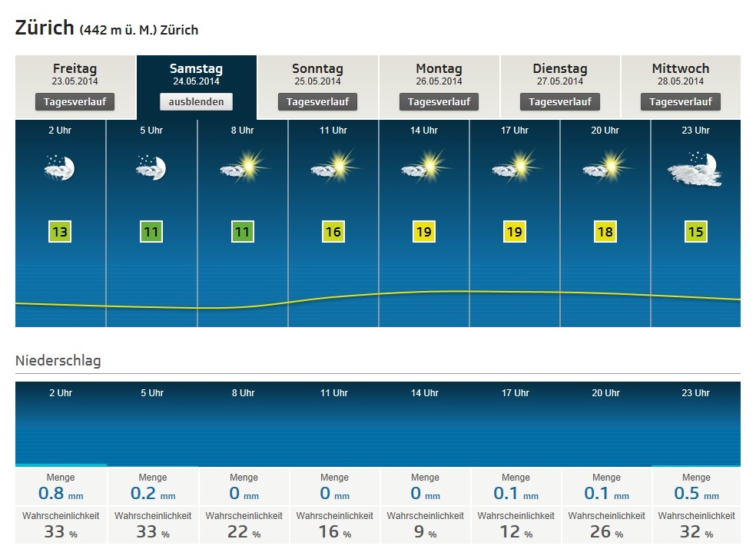Show Tagesverlauf for Mittwoch
This screenshot has height=559, width=756.
[680, 101]
